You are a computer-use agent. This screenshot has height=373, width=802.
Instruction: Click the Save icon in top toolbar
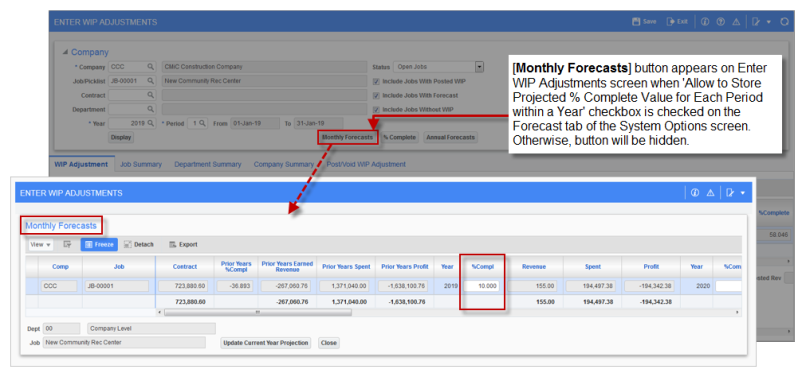click(x=636, y=22)
